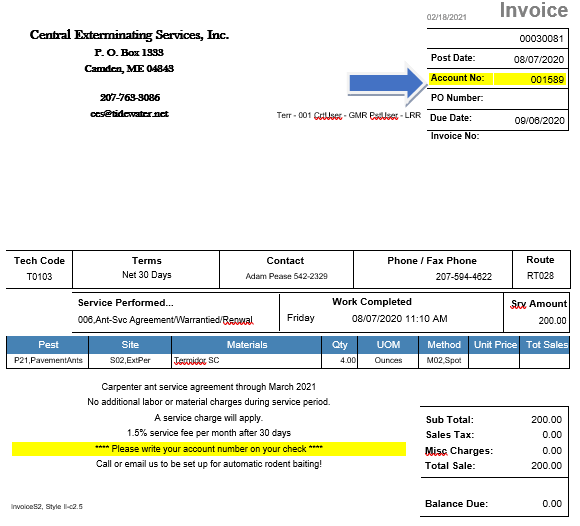Click the company name Central Exterminating Services
Image resolution: width=580 pixels, height=526 pixels.
[129, 35]
